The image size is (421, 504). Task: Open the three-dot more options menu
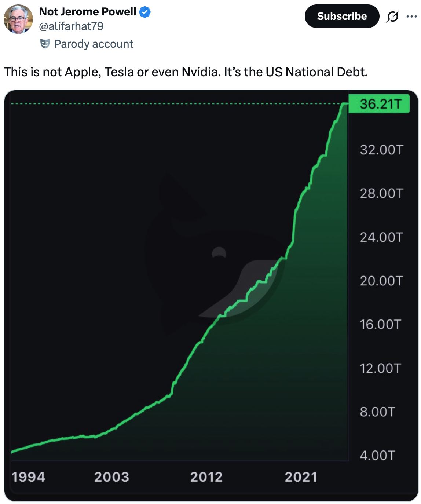point(412,17)
